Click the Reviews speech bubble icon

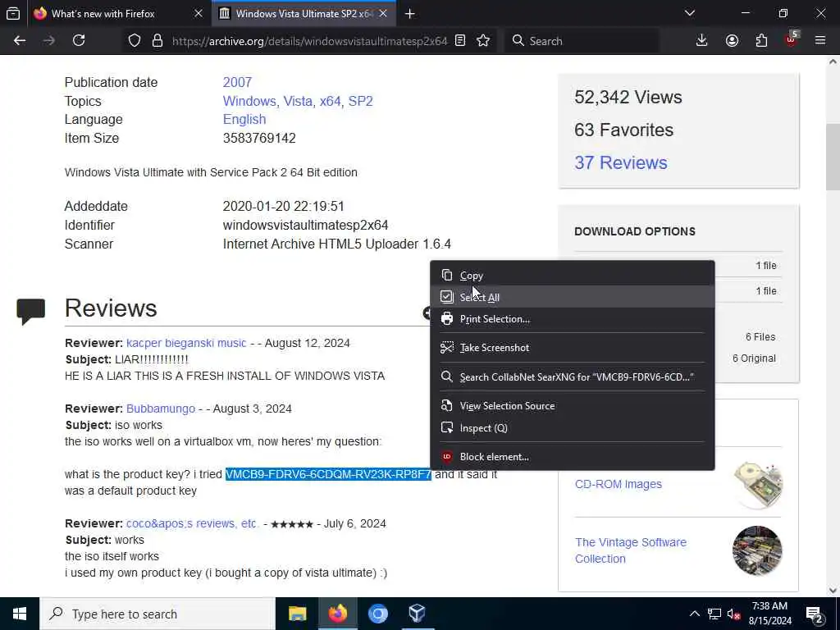[x=30, y=311]
